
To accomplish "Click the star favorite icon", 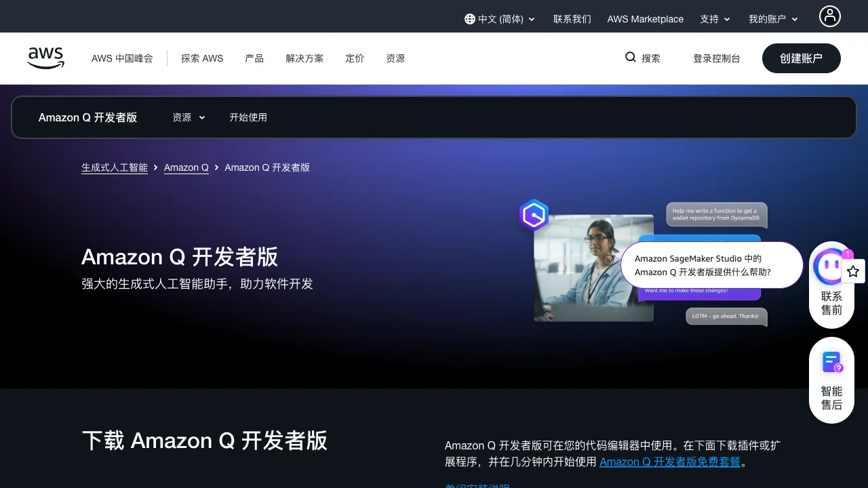I will click(853, 271).
